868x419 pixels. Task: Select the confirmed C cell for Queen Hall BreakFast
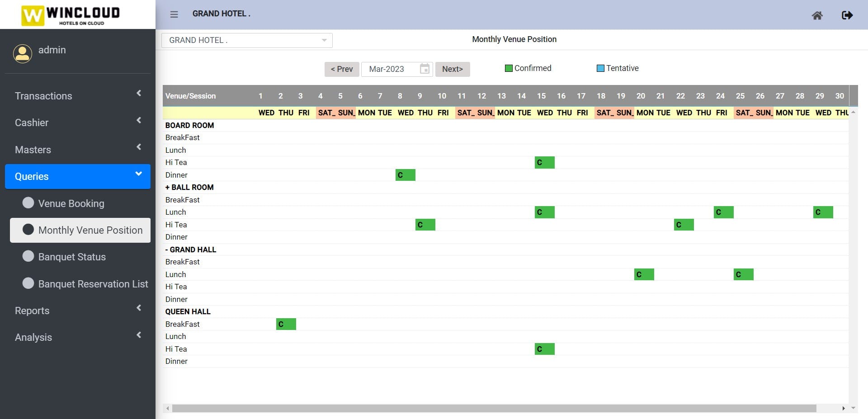[x=285, y=324]
